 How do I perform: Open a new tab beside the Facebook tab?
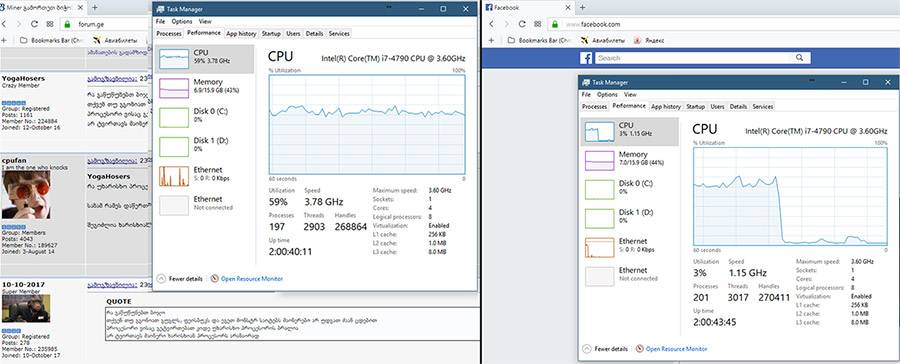[582, 7]
